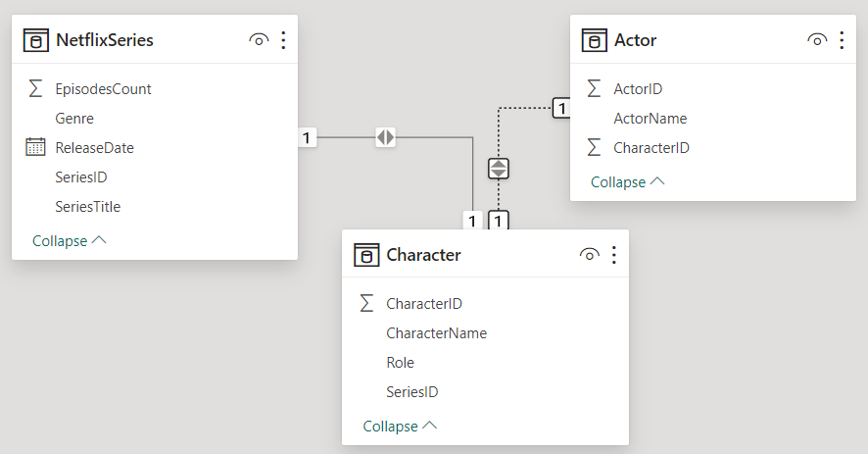
Task: Open more options menu for NetflixSeries
Action: click(283, 40)
